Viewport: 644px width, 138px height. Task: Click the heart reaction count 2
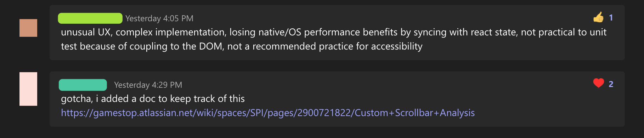(x=611, y=84)
